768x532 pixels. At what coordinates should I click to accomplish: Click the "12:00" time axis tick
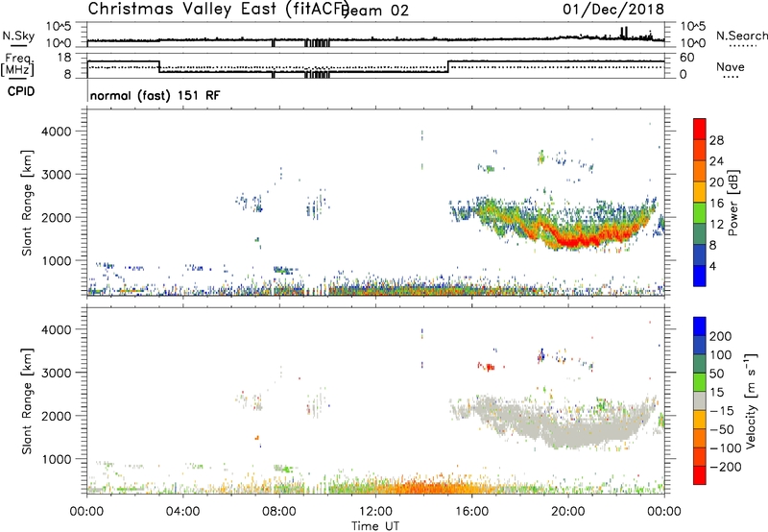375,512
